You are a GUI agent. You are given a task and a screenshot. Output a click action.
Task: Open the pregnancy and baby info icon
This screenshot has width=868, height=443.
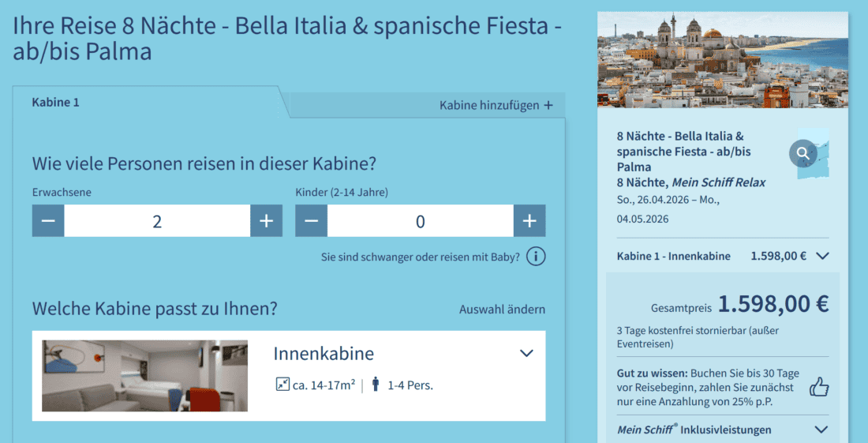[536, 257]
